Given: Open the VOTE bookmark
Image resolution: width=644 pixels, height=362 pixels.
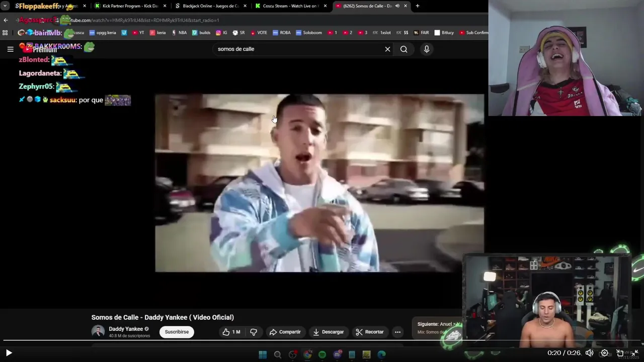Looking at the screenshot, I should (259, 33).
